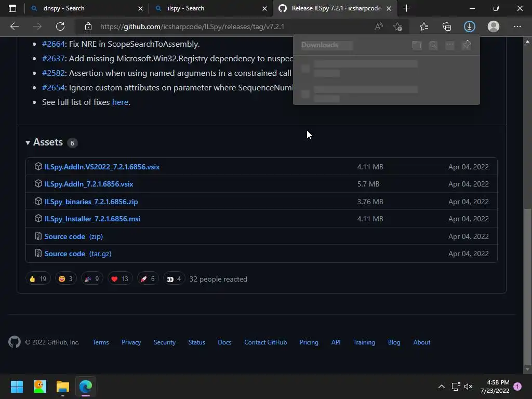Show hidden icons in the system tray

tap(442, 387)
